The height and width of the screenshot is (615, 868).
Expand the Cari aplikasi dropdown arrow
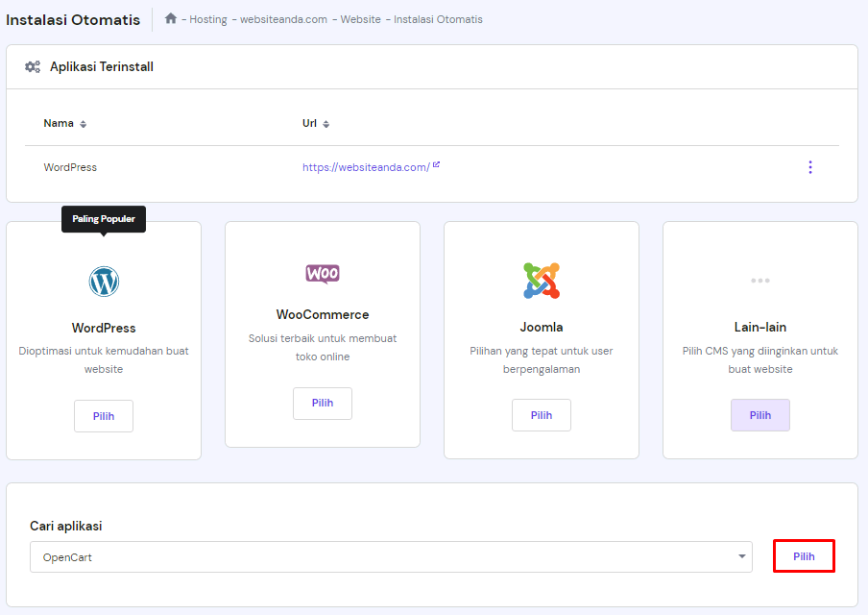(741, 556)
